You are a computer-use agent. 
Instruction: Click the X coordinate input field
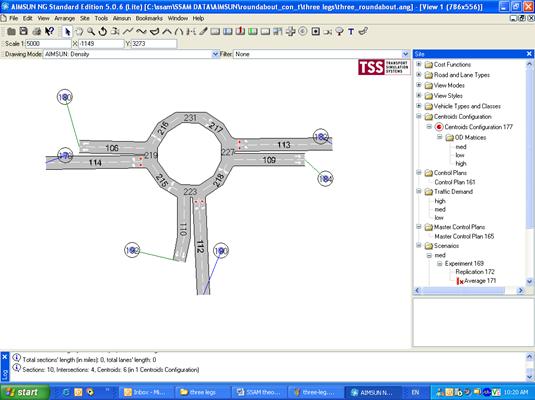tap(101, 44)
